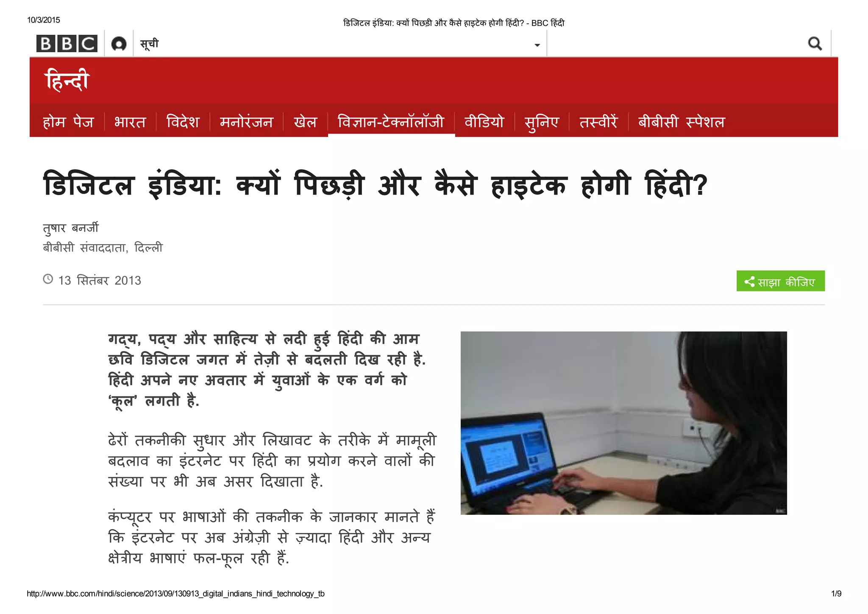This screenshot has width=868, height=614.
Task: Click the BBC Hindi (हिन्दी) logo
Action: (67, 81)
